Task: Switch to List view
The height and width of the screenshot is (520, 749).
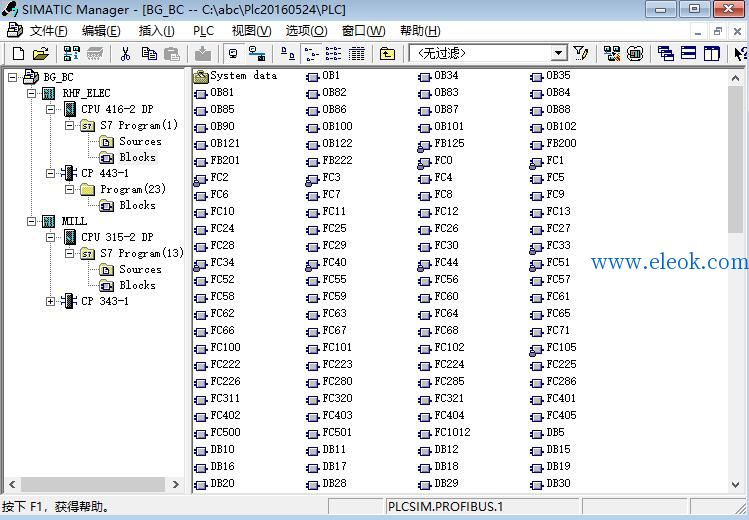Action: (333, 53)
